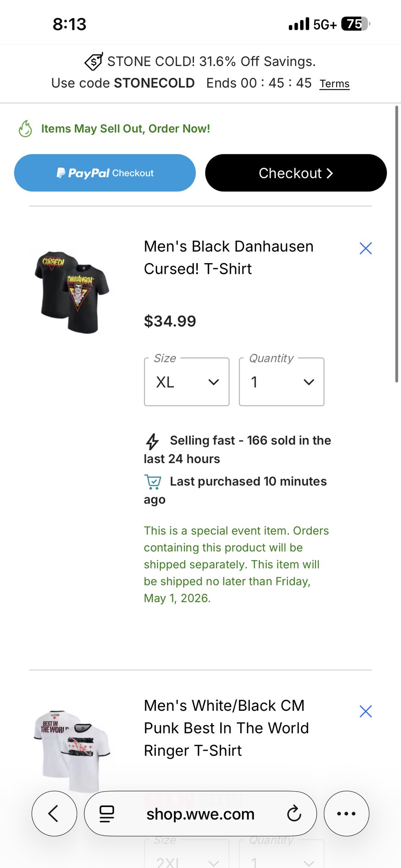Reload the shop.wwe.com page
This screenshot has height=868, width=401.
294,813
